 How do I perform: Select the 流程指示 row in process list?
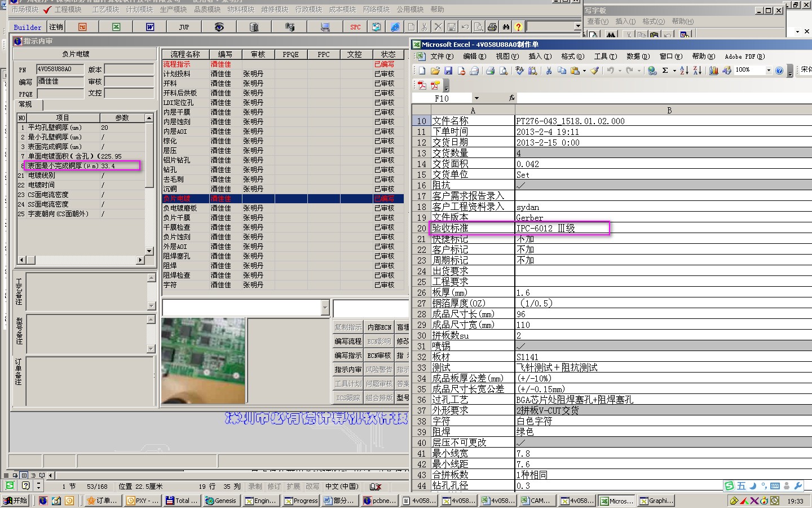(283, 64)
